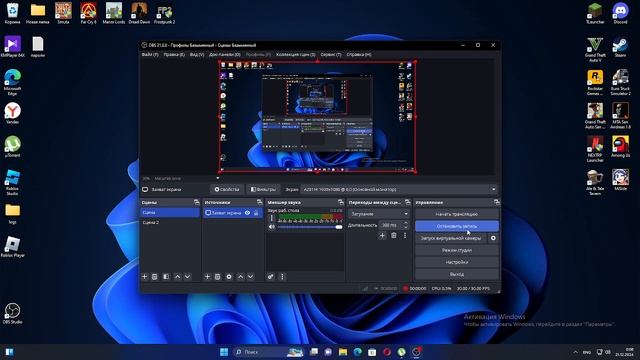Open the Файл menu

tap(149, 54)
